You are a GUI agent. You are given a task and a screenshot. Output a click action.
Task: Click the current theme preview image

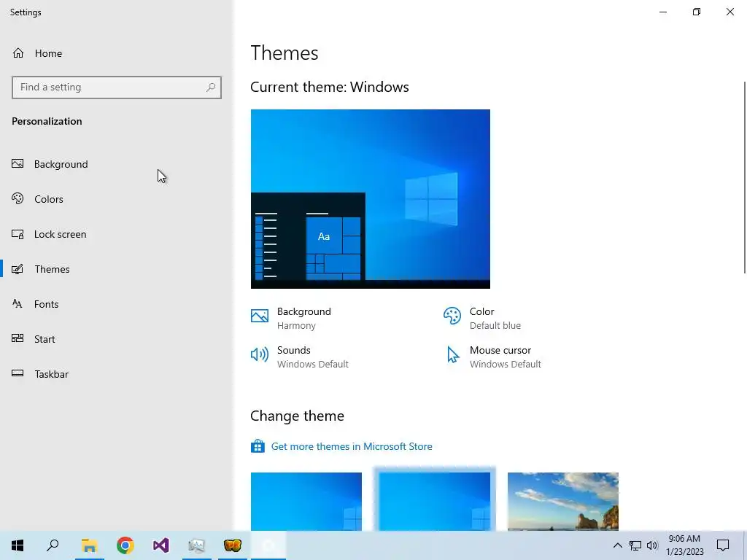(x=370, y=199)
